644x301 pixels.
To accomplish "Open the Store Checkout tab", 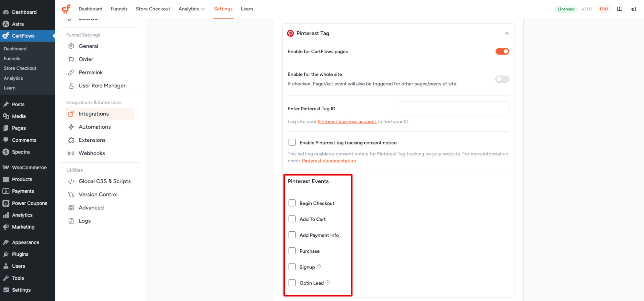I will 153,9.
